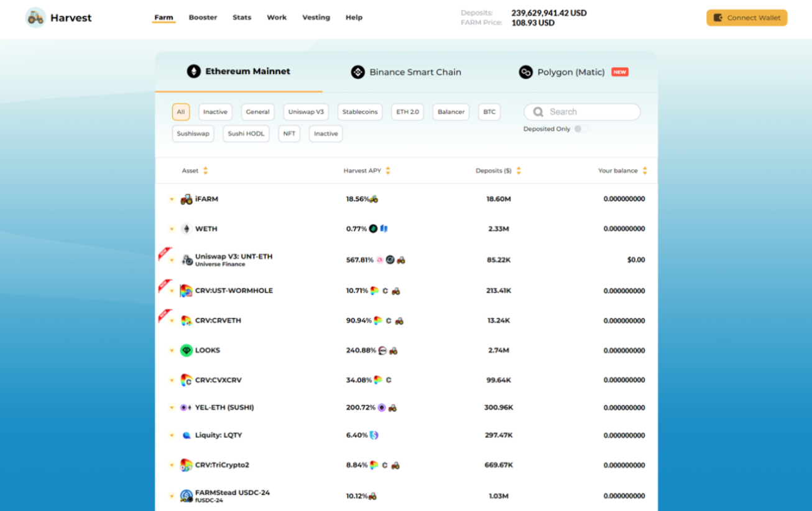
Task: Expand the LOOKS row arrow
Action: pyautogui.click(x=172, y=351)
